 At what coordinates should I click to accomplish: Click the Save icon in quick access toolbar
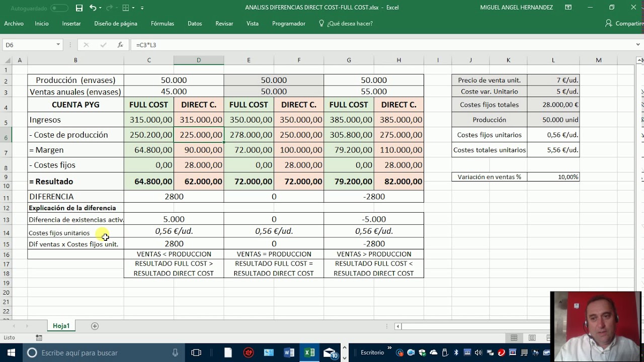(79, 8)
